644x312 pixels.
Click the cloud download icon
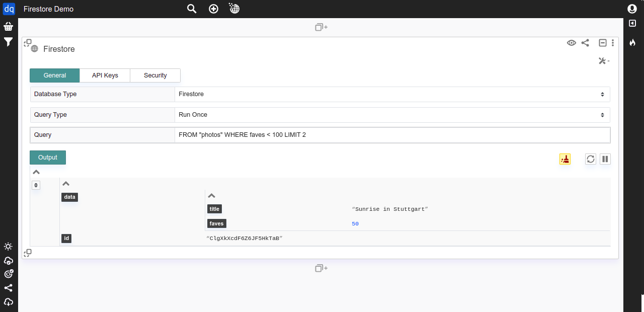tap(9, 302)
